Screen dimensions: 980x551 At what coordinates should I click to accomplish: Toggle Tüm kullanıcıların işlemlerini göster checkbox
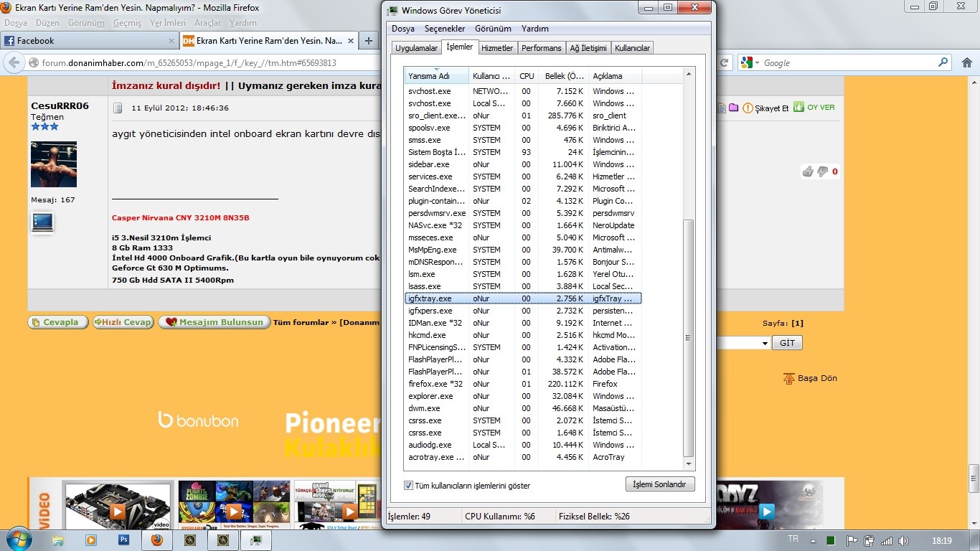(409, 486)
